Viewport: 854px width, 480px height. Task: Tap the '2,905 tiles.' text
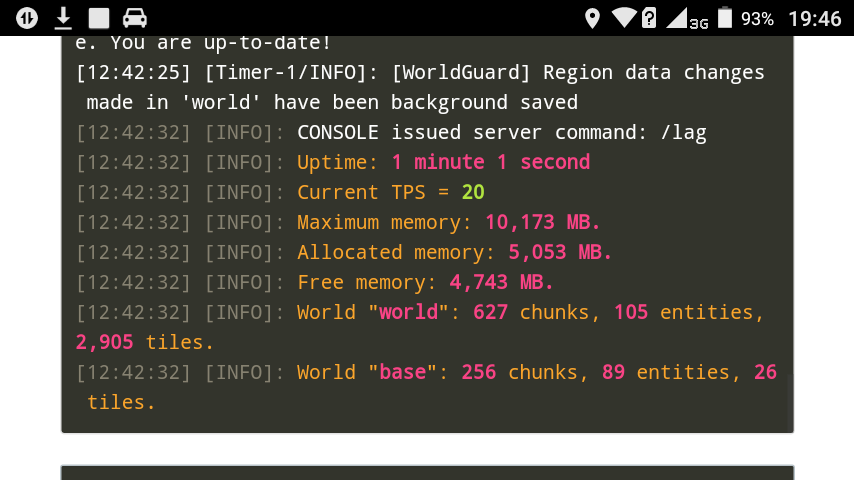144,342
